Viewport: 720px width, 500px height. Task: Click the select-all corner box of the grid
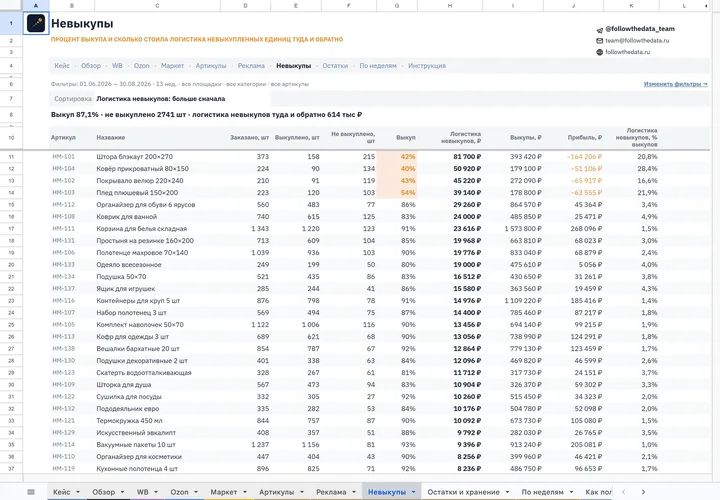click(11, 6)
